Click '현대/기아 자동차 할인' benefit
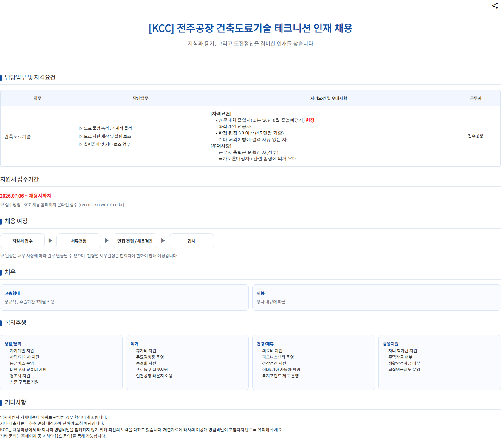The image size is (501, 448). 281,370
